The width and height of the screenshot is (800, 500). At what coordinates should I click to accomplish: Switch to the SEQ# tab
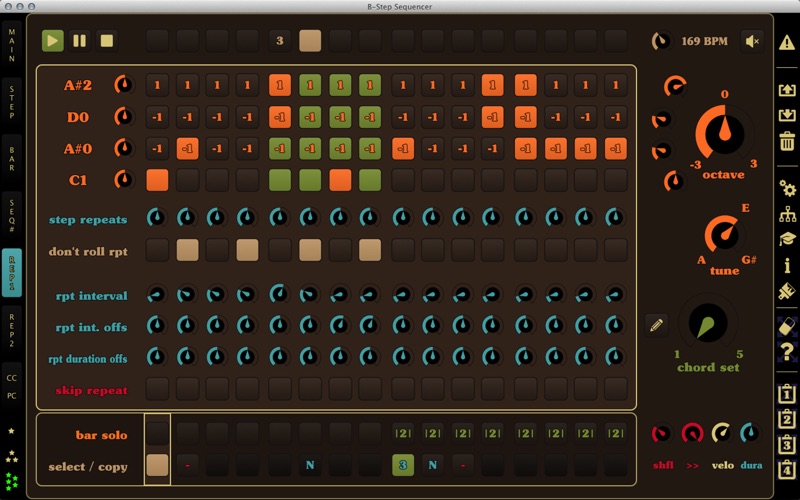click(12, 216)
